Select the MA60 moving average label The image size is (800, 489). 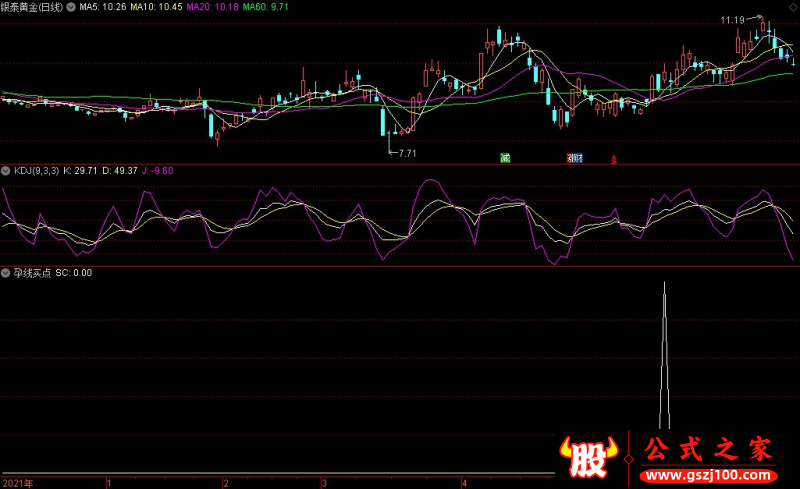[x=265, y=7]
